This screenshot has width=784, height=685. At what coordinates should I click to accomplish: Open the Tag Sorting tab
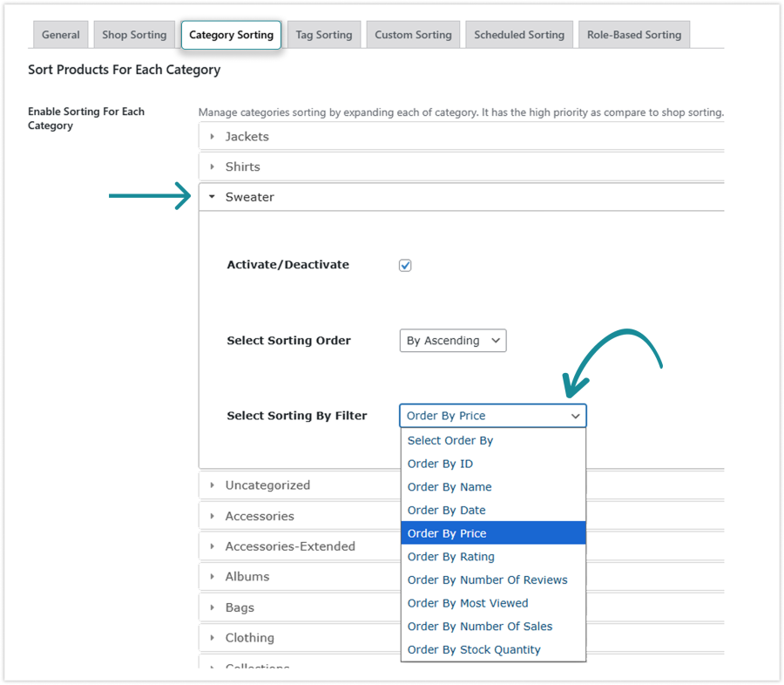pyautogui.click(x=323, y=35)
